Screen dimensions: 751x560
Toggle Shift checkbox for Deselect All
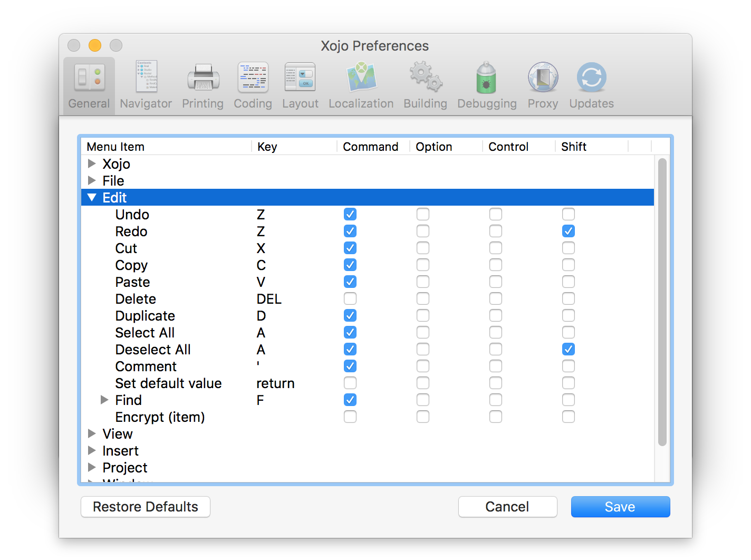point(569,349)
